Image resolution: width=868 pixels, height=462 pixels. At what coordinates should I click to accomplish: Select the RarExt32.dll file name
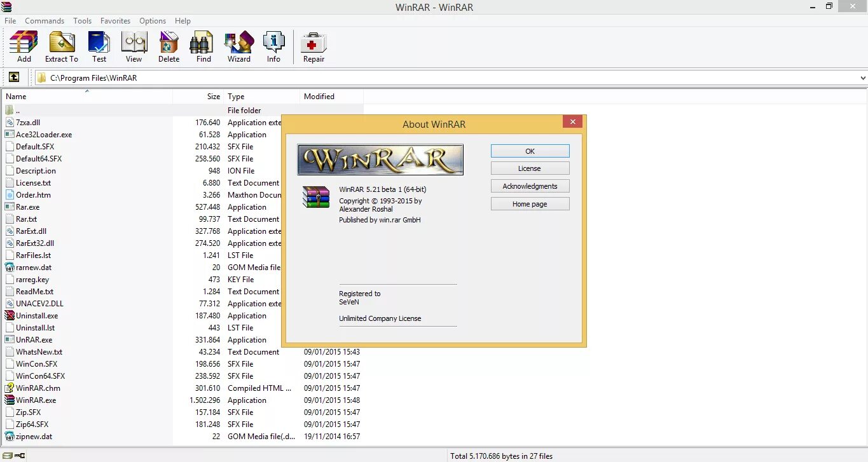tap(35, 243)
